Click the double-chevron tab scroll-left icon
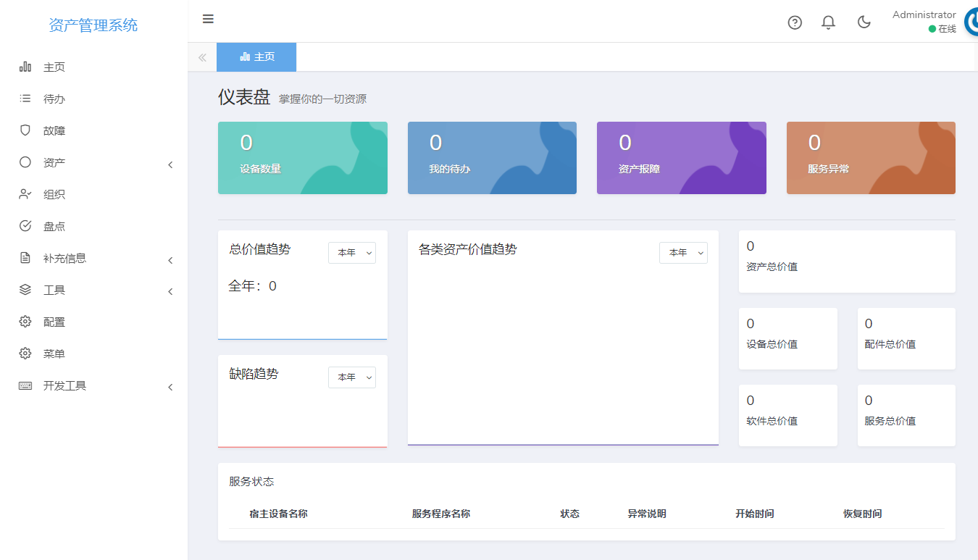The height and width of the screenshot is (560, 978). (202, 57)
